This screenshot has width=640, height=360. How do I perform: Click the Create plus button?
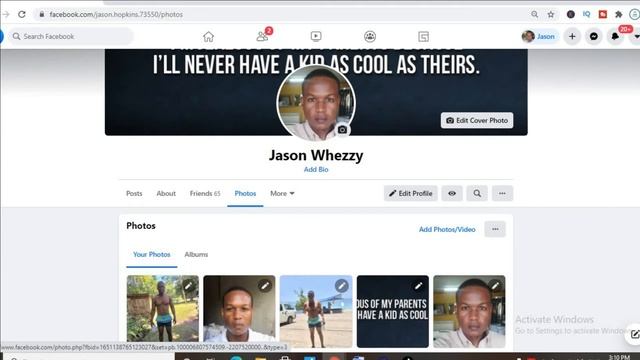(x=572, y=36)
